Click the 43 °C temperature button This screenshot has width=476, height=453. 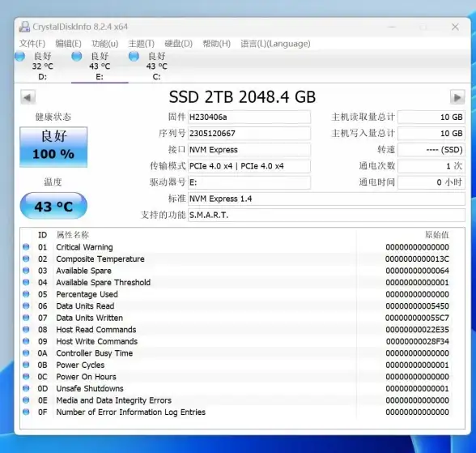pyautogui.click(x=53, y=206)
